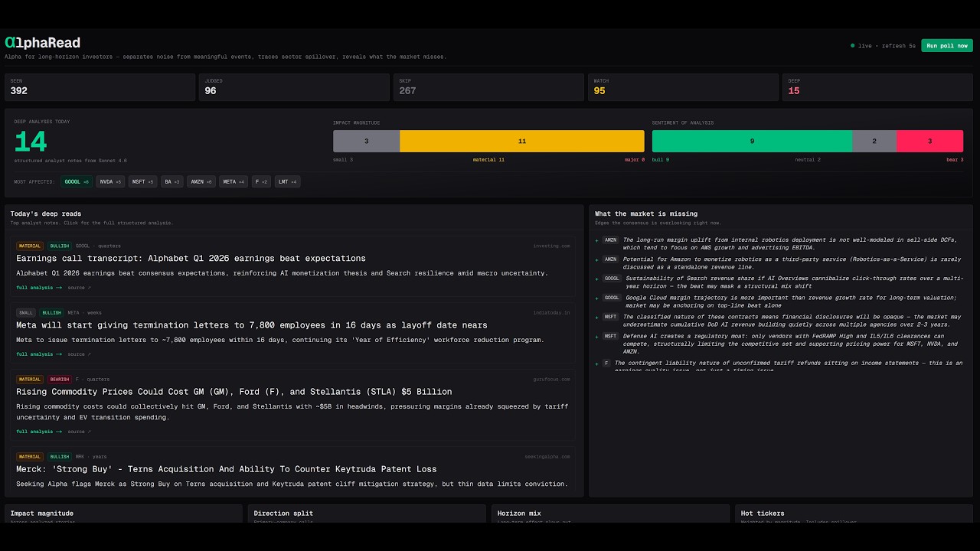Open source link for commodity prices story
Image resolution: width=980 pixels, height=551 pixels.
[x=79, y=432]
